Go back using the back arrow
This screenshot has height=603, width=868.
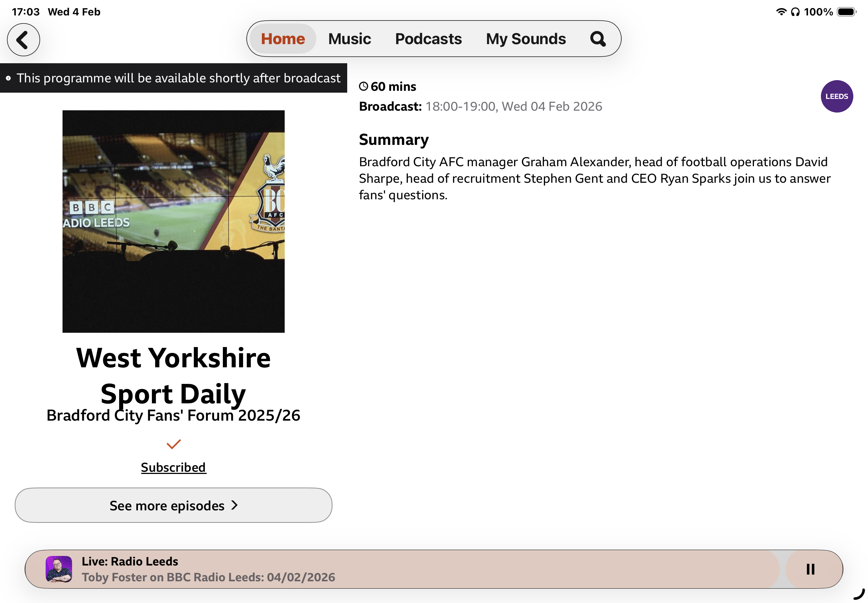(24, 40)
